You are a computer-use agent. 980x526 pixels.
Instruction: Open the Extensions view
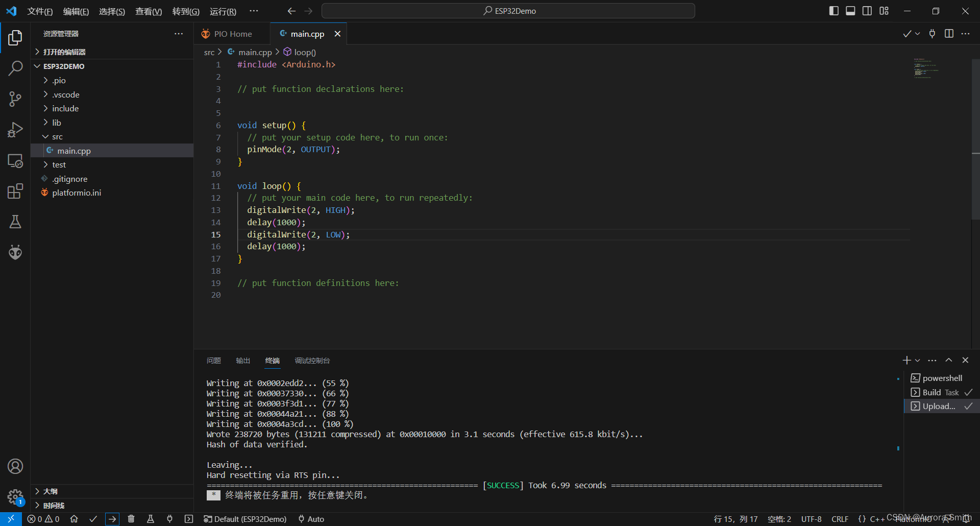15,191
